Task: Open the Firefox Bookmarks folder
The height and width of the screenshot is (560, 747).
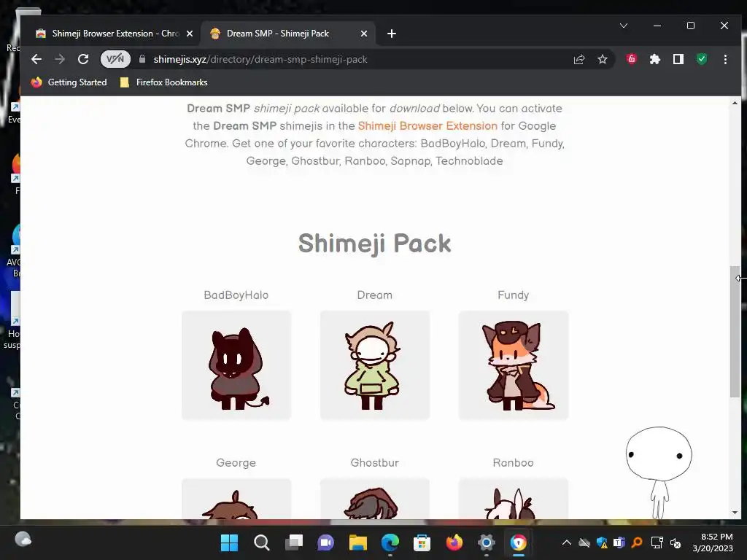Action: click(164, 82)
